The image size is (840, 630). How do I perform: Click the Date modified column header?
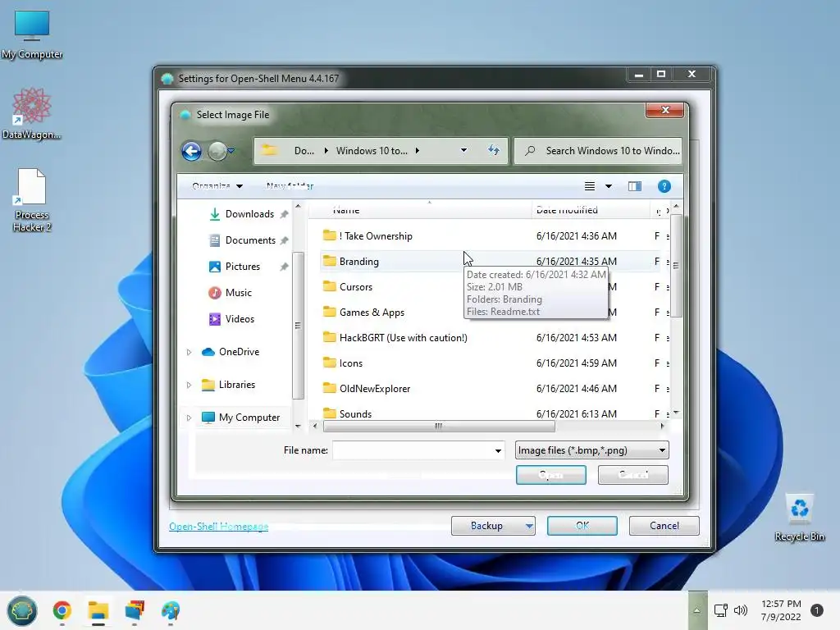(590, 210)
